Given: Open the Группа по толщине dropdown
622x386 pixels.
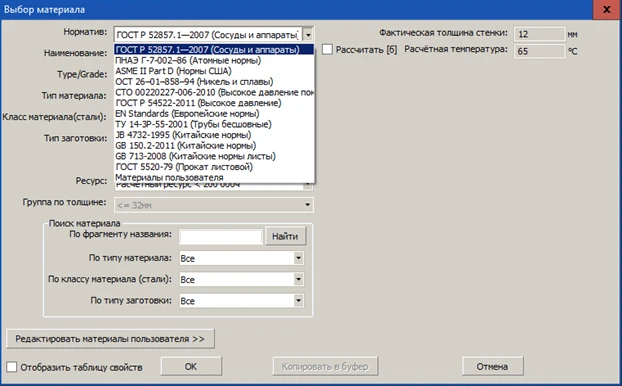Looking at the screenshot, I should coord(307,205).
